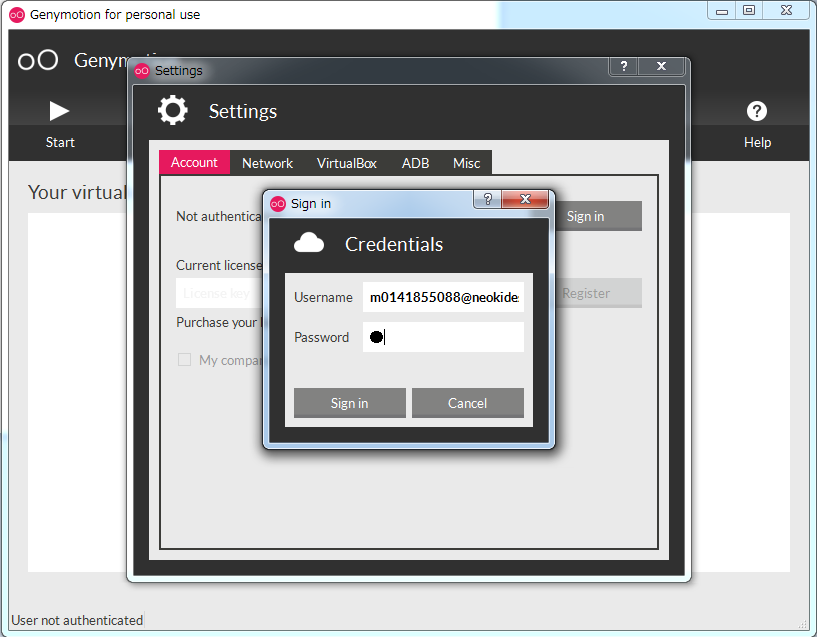The width and height of the screenshot is (817, 637).
Task: Close the Genymotion main window
Action: pos(786,10)
